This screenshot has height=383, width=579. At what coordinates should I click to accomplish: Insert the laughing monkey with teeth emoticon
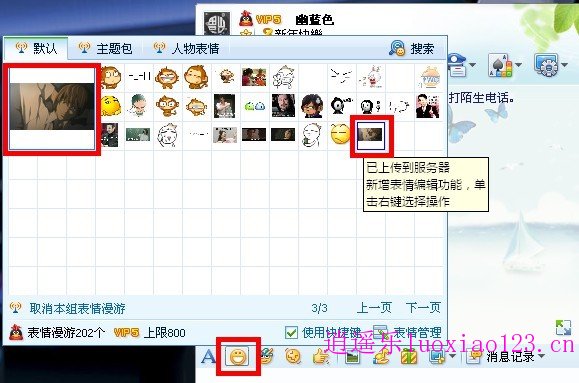(167, 78)
